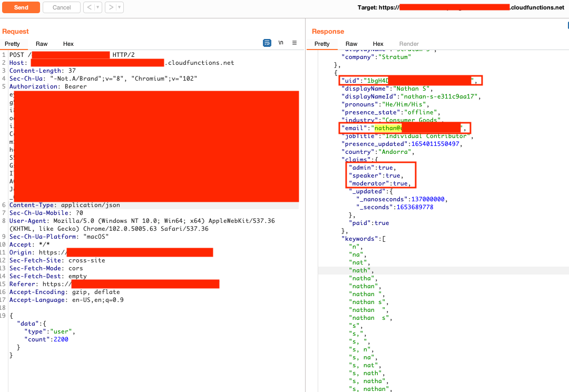569x392 pixels.
Task: Open the Response Render tab
Action: pos(409,44)
